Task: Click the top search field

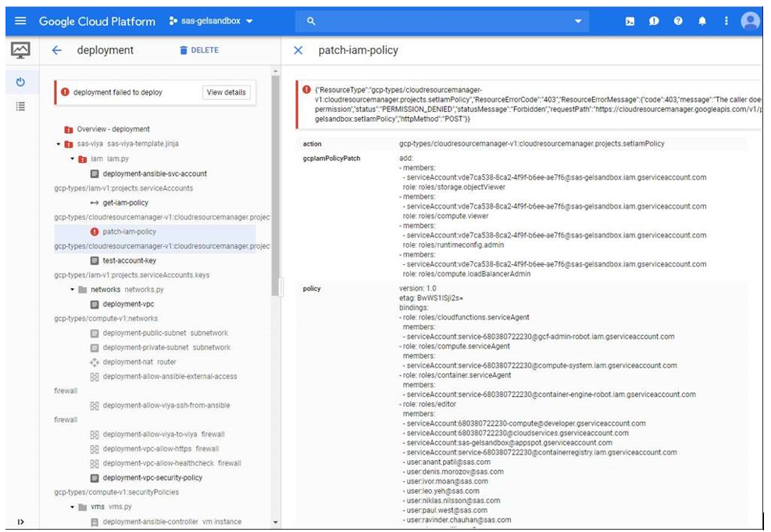Action: [441, 21]
